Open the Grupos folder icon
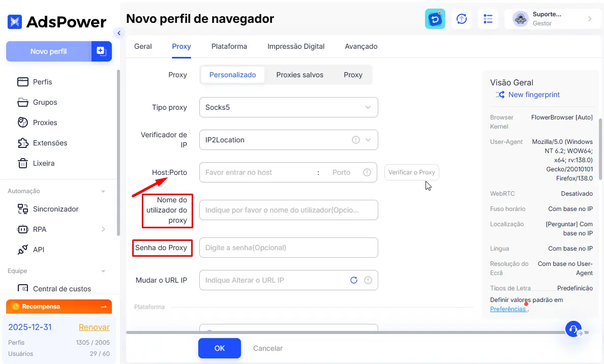This screenshot has height=364, width=604. coord(23,102)
